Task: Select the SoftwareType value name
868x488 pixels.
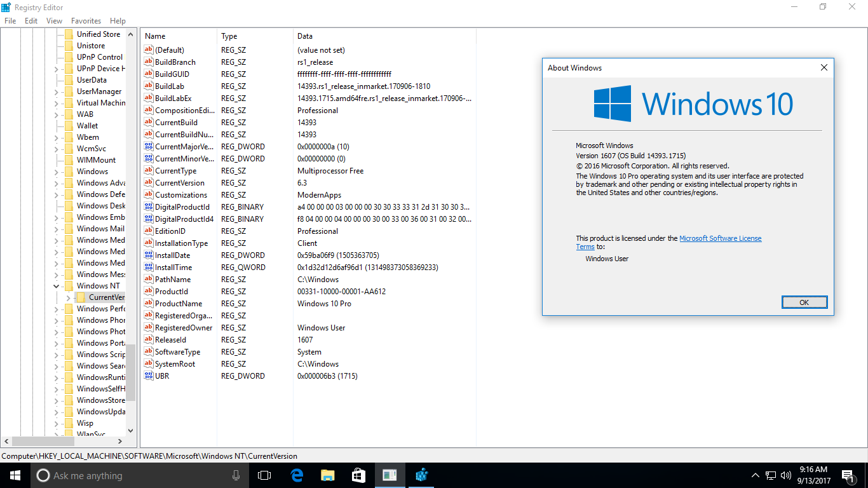Action: pos(178,352)
